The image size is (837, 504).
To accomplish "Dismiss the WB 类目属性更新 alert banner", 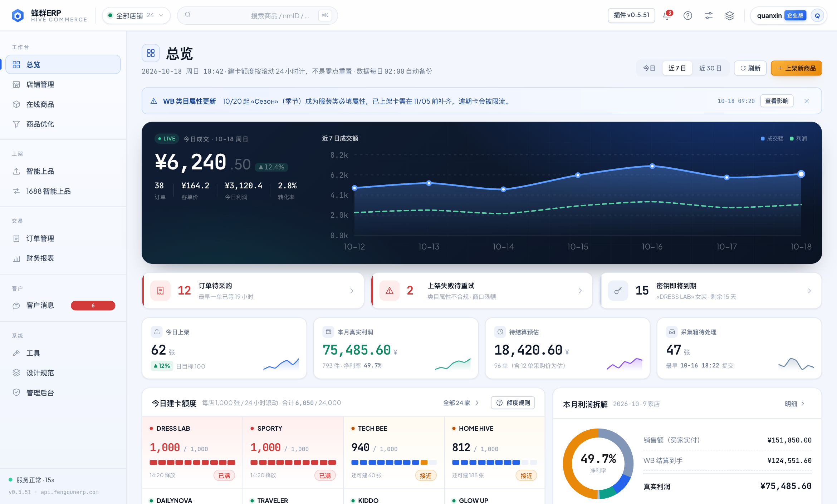I will point(807,101).
